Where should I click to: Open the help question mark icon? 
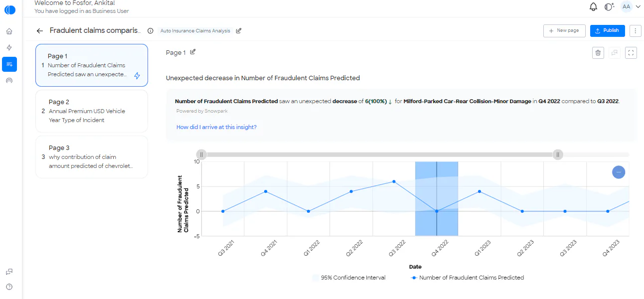9,287
